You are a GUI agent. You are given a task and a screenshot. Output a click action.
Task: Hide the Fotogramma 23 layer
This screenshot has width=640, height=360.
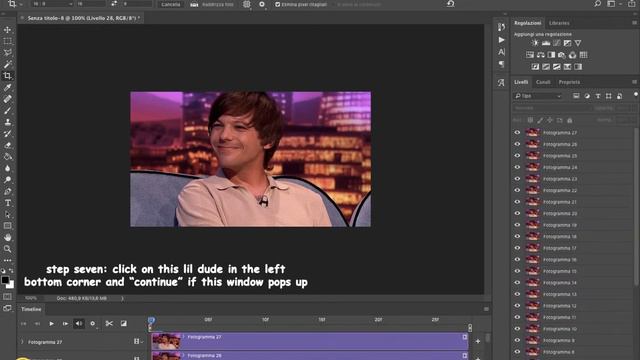[517, 179]
